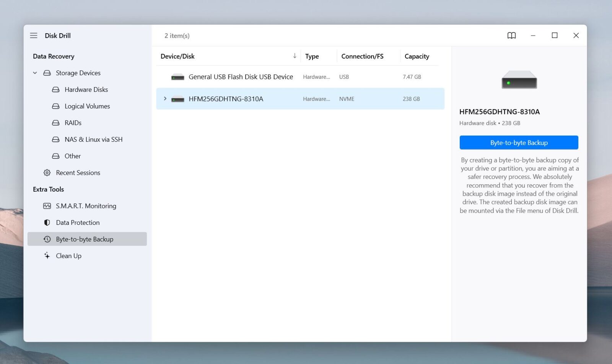Select the General USB Flash Disk USB Device row

[241, 76]
